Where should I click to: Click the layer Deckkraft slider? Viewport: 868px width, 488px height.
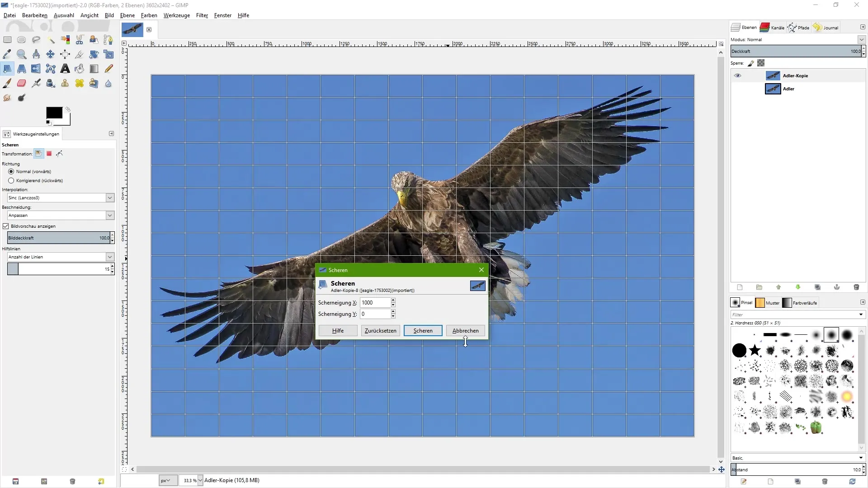796,52
